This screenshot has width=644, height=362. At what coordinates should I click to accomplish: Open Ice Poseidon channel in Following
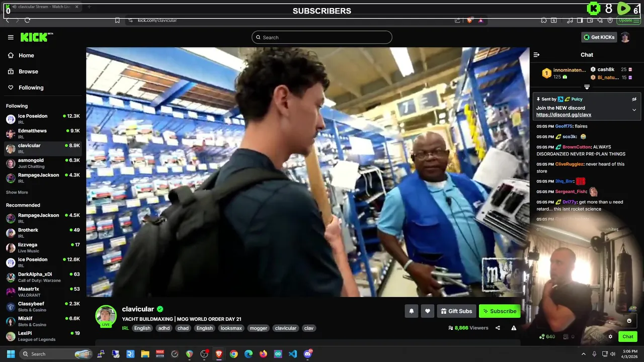tap(43, 119)
